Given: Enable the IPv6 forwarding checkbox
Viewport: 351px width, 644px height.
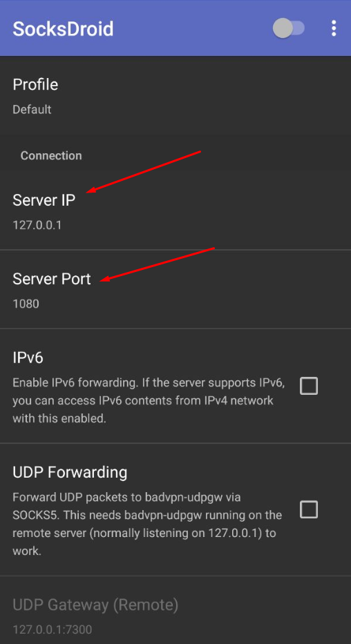Looking at the screenshot, I should coord(309,386).
